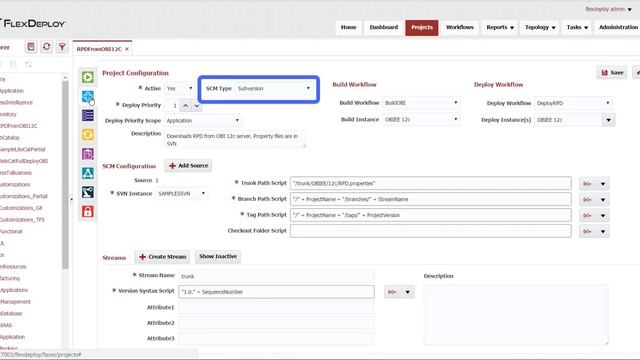
Task: Click the project Description text area
Action: point(235,140)
